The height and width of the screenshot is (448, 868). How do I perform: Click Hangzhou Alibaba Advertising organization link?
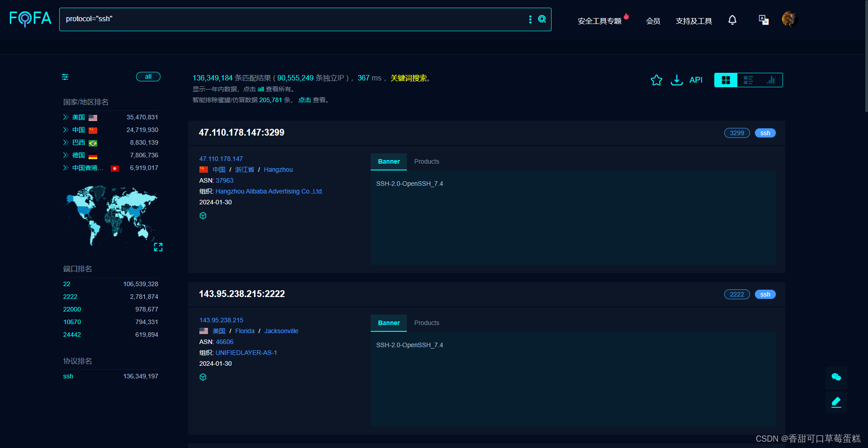click(269, 191)
